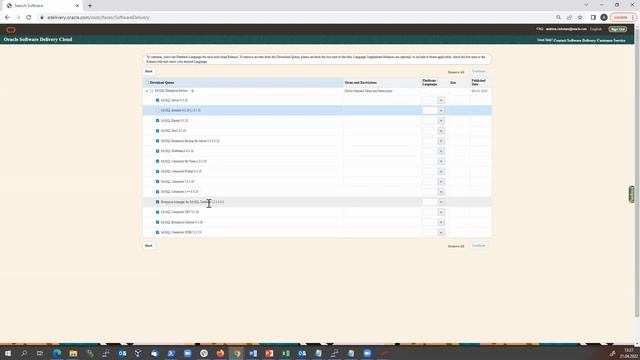Switch to Chrome in the taskbar

[237, 353]
